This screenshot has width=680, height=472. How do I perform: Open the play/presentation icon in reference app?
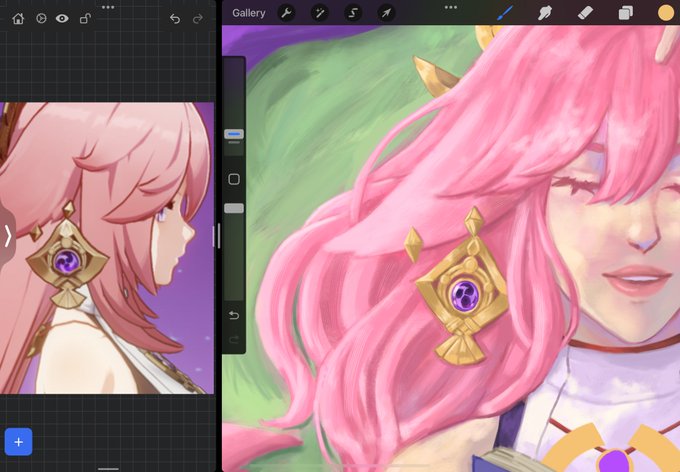click(x=41, y=18)
